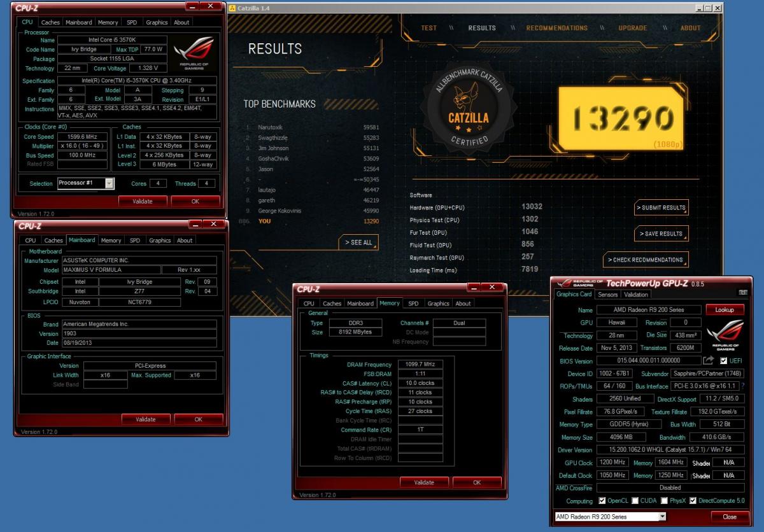Click OK in CPU-Z processor window
Viewport: 764px width, 532px height.
tap(195, 201)
